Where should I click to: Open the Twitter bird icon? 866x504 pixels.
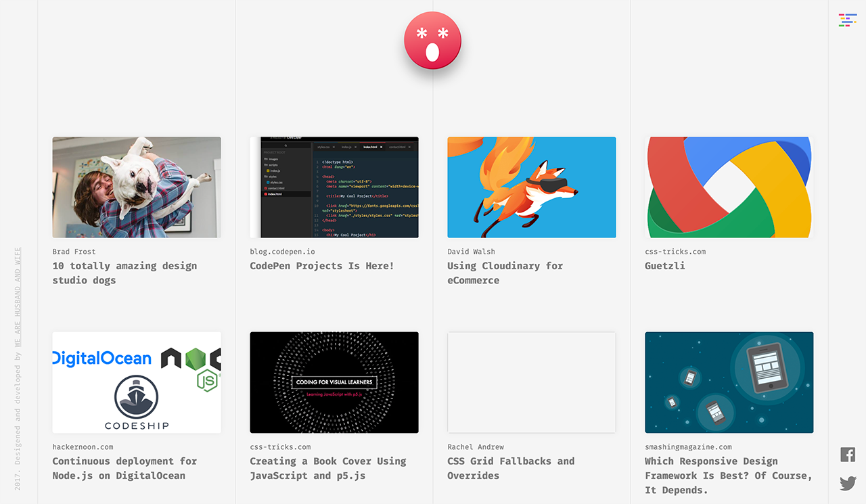[x=848, y=483]
